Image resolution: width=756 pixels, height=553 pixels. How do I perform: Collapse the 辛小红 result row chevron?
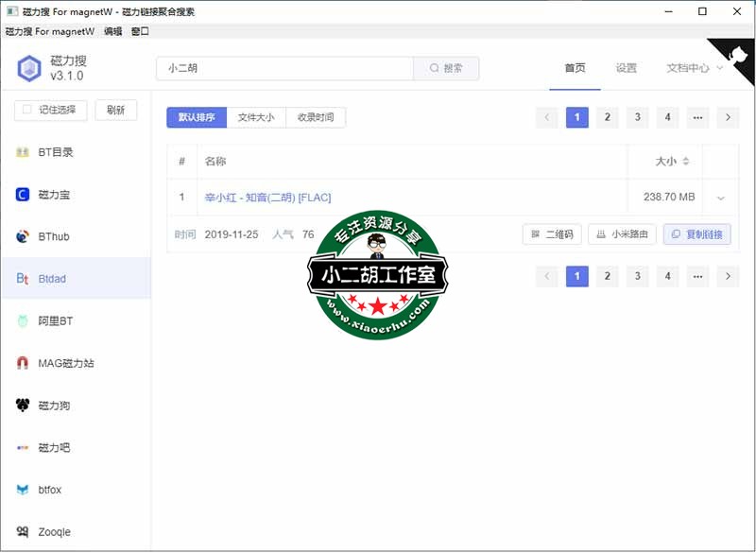pyautogui.click(x=721, y=198)
